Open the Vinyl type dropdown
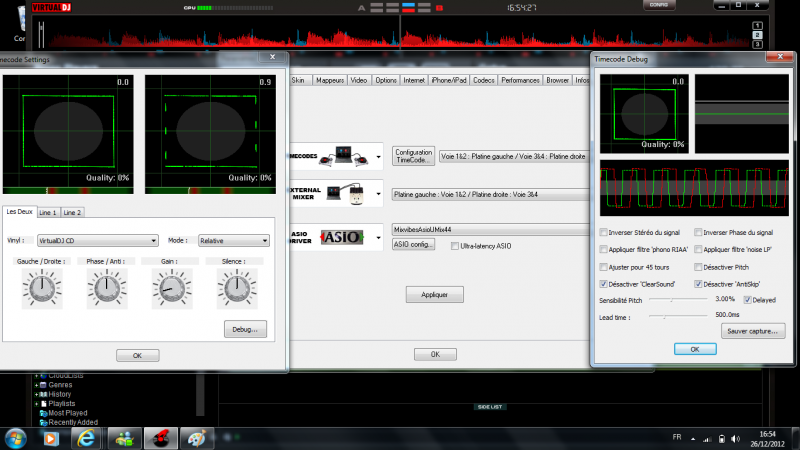 [x=97, y=241]
